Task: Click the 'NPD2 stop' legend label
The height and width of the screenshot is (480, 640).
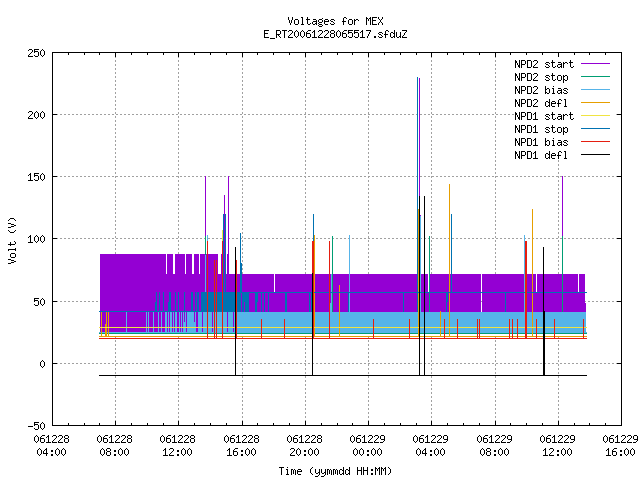Action: tap(541, 77)
